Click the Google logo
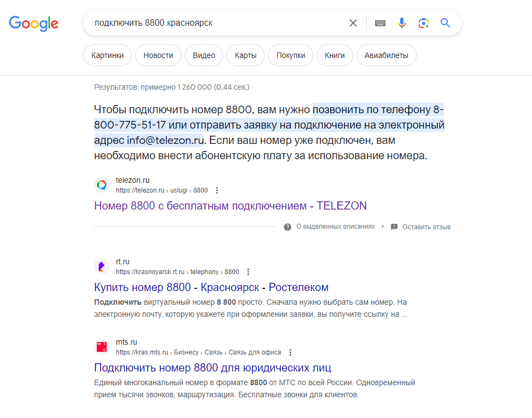532x418 pixels. pos(33,24)
